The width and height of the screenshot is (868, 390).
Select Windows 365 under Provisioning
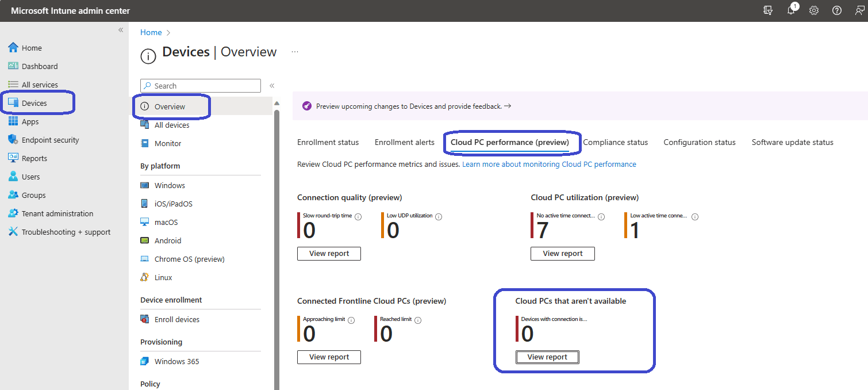click(176, 361)
